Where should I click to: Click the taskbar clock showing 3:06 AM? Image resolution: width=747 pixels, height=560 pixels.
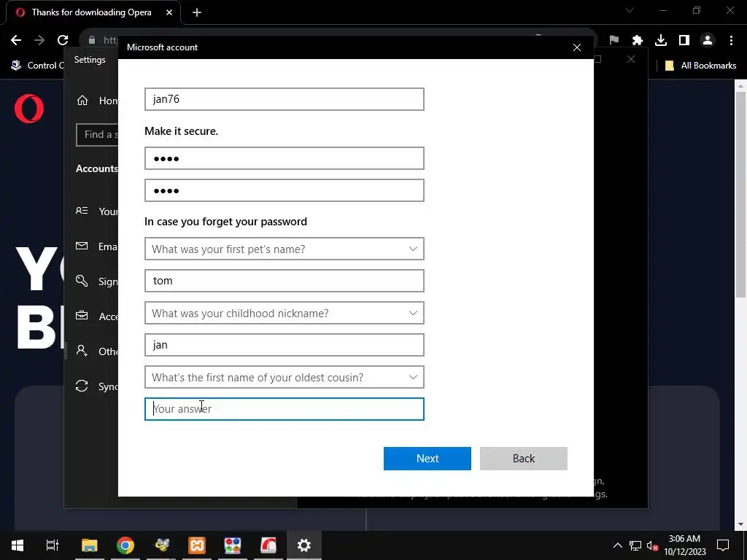click(x=684, y=545)
